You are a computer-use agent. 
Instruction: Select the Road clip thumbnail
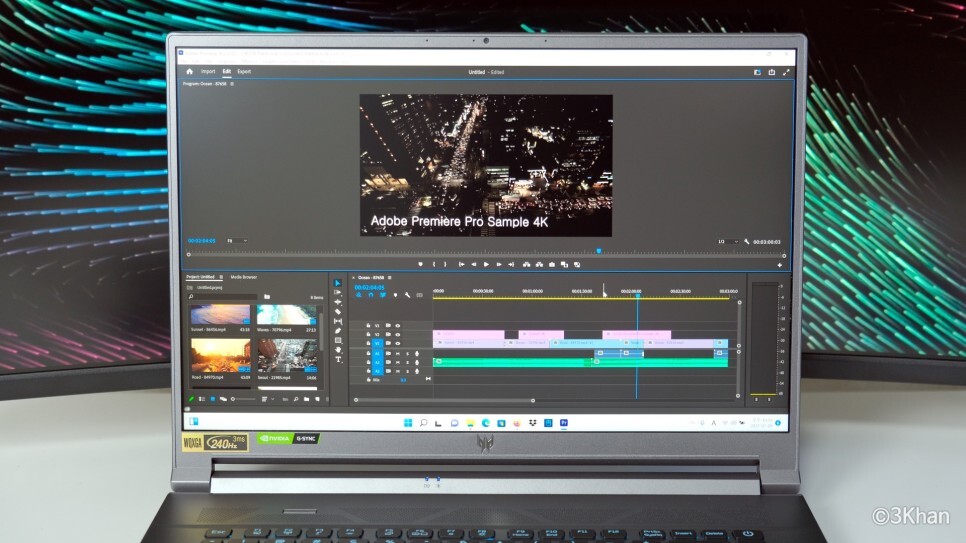(221, 356)
